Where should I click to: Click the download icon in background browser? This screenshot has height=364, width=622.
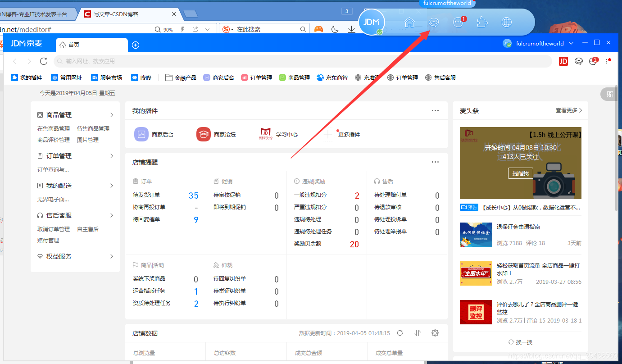pyautogui.click(x=352, y=29)
